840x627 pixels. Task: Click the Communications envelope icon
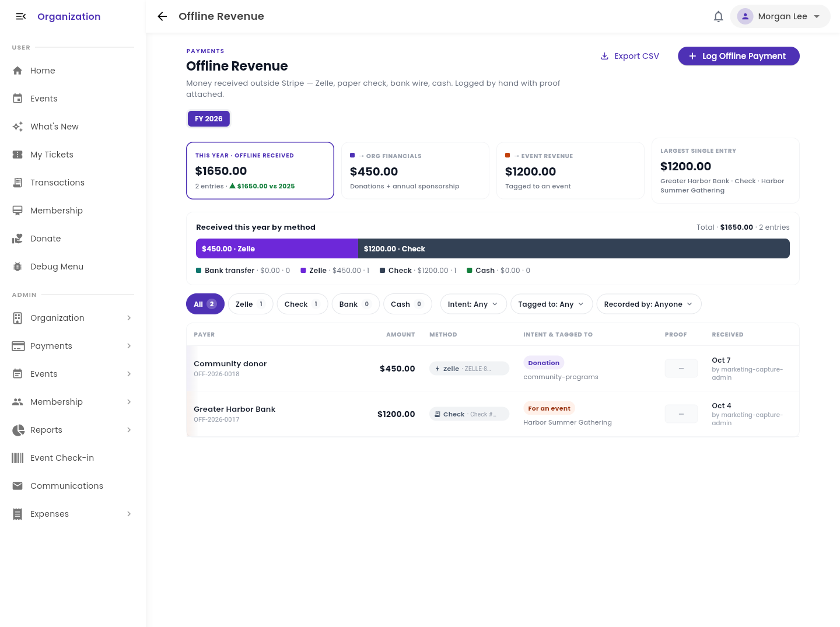[x=17, y=486]
